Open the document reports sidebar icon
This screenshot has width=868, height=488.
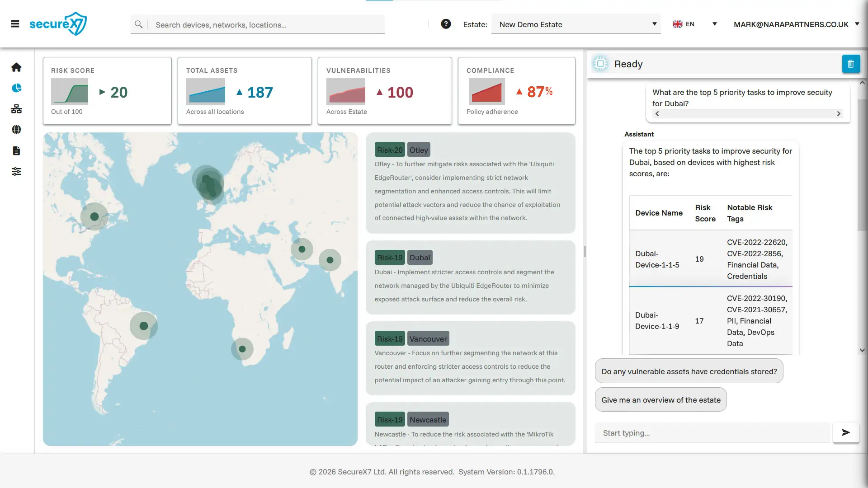click(x=16, y=150)
